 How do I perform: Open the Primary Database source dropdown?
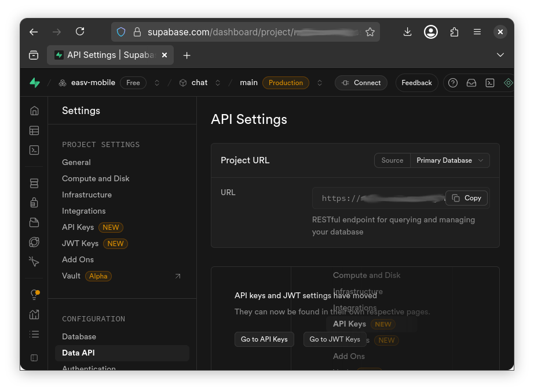pyautogui.click(x=450, y=160)
